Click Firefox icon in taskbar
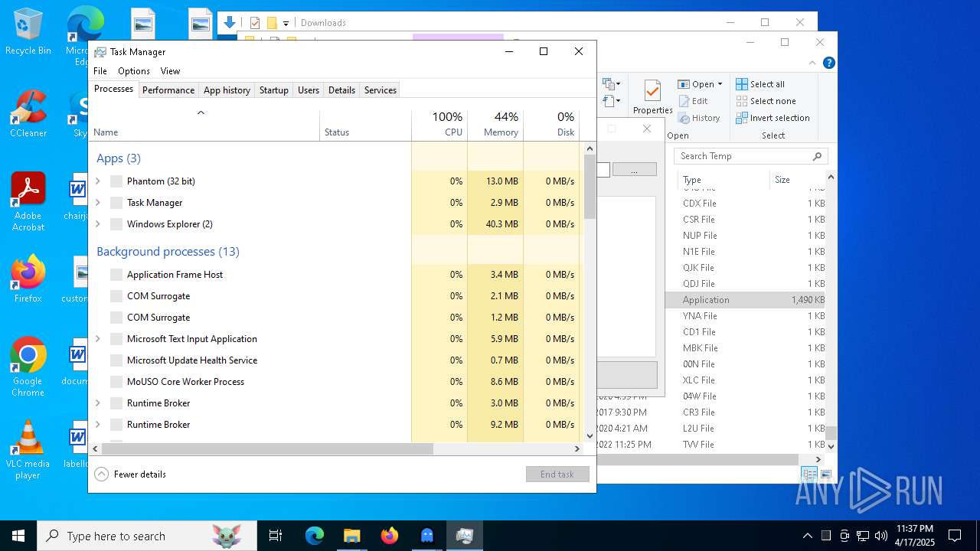Viewport: 980px width, 551px height. click(389, 536)
